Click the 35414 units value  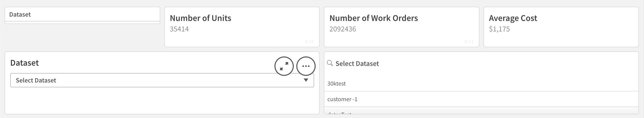[x=179, y=29]
